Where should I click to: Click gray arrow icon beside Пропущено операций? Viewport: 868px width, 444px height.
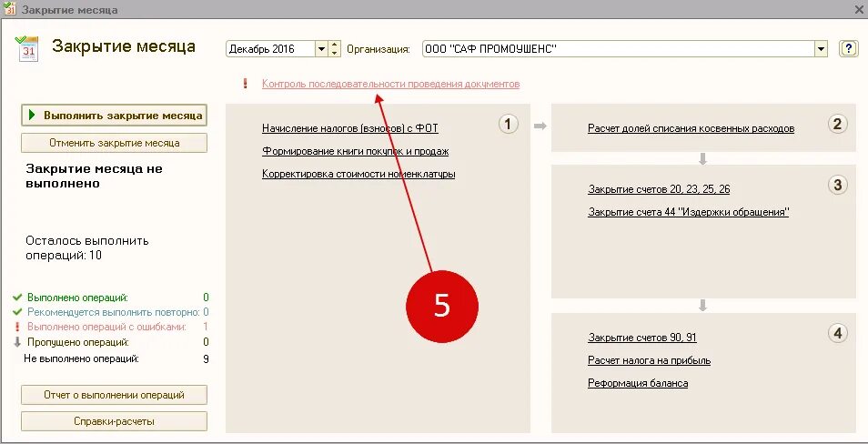click(x=16, y=342)
